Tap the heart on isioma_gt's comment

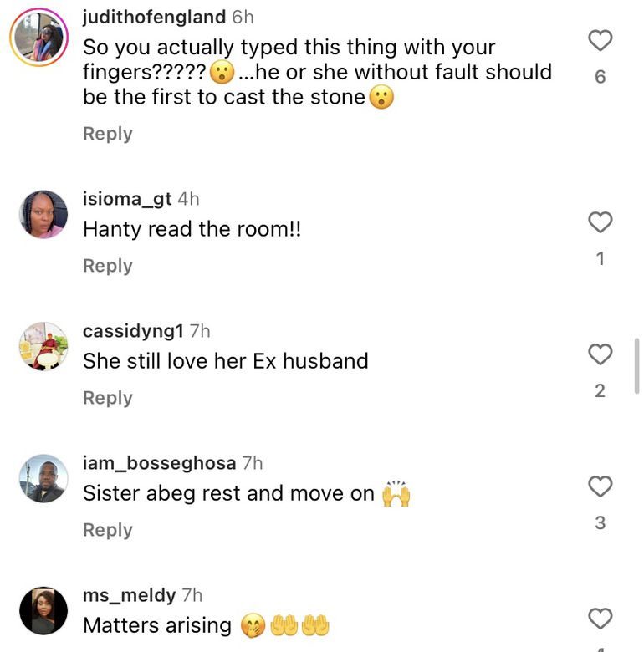[x=601, y=222]
